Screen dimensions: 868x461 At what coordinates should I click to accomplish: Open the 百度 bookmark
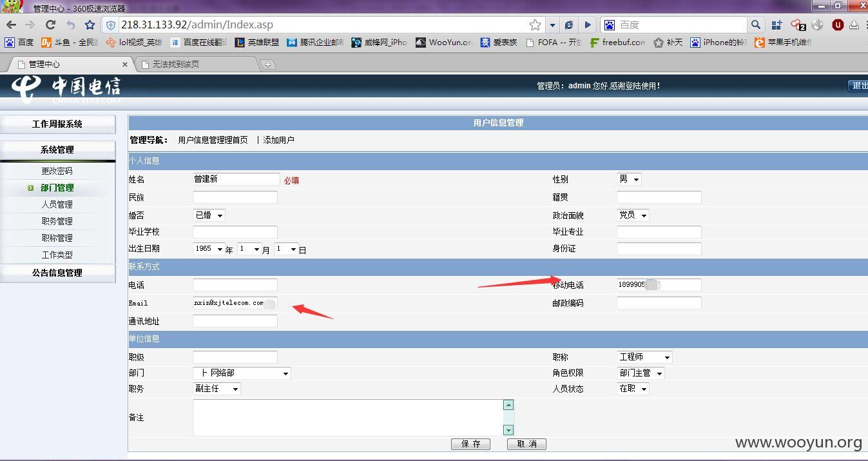(x=19, y=42)
